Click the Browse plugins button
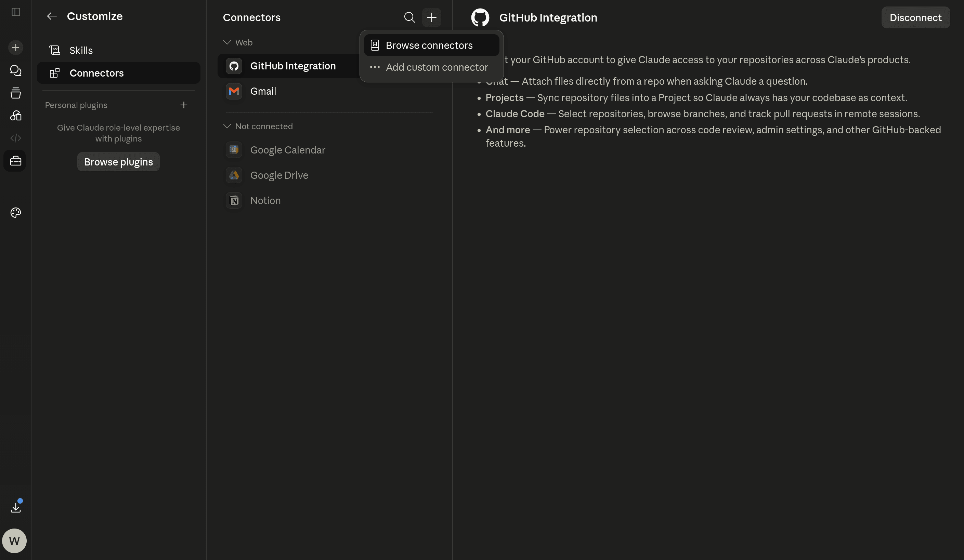Screen dimensions: 964x560 pos(119,162)
